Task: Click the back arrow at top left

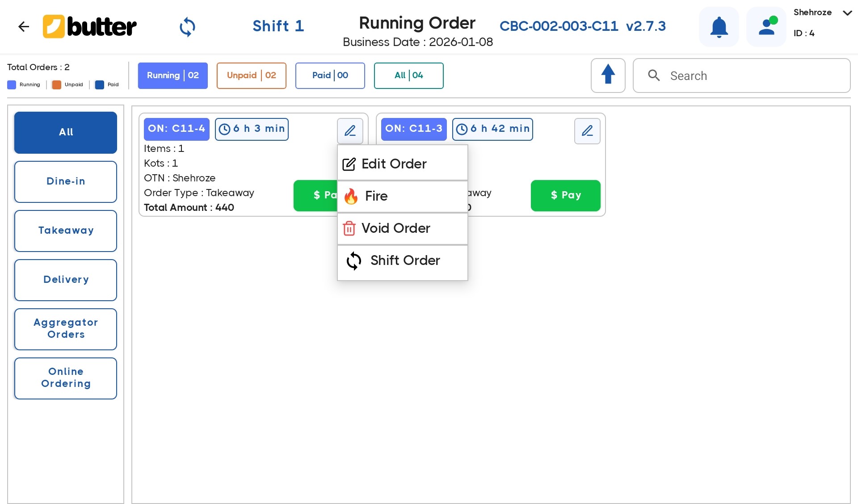Action: click(x=24, y=26)
